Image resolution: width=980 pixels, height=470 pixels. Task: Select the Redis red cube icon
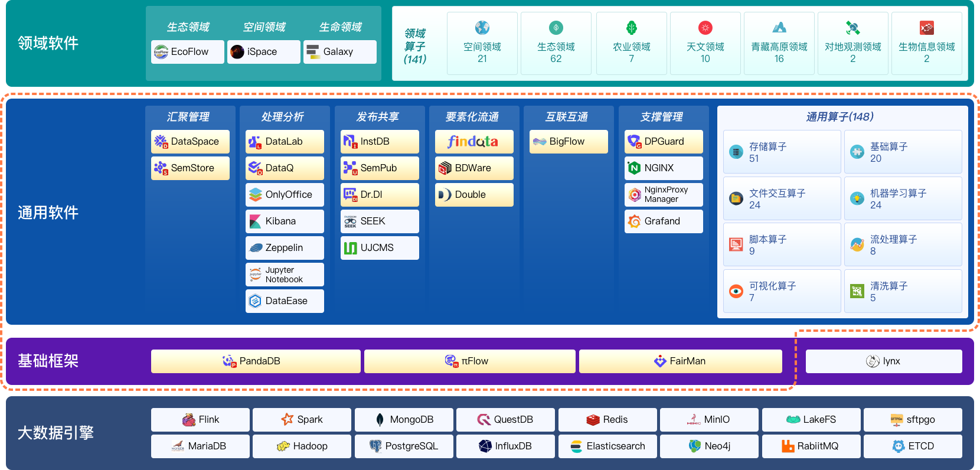[x=593, y=420]
